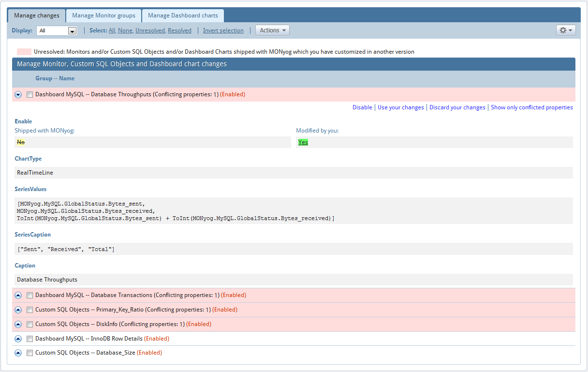Viewport: 588px width, 372px height.
Task: Click the pink Unresolved legend swatch
Action: [x=24, y=52]
